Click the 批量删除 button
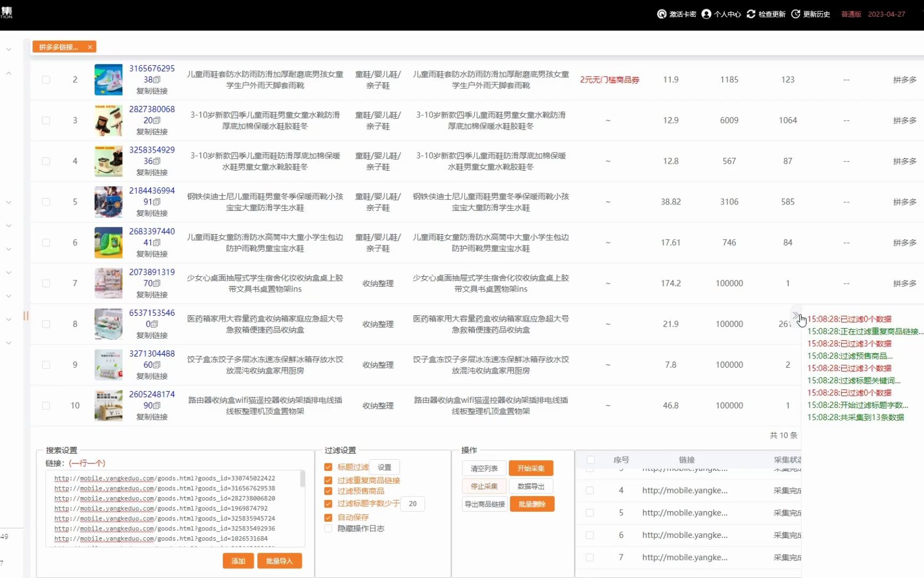The width and height of the screenshot is (924, 578). point(532,504)
